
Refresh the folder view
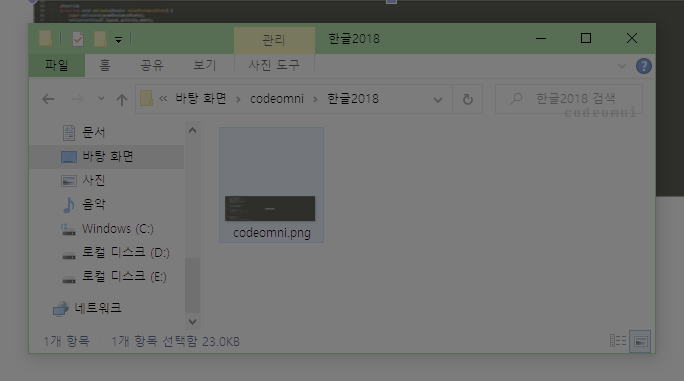tap(468, 100)
